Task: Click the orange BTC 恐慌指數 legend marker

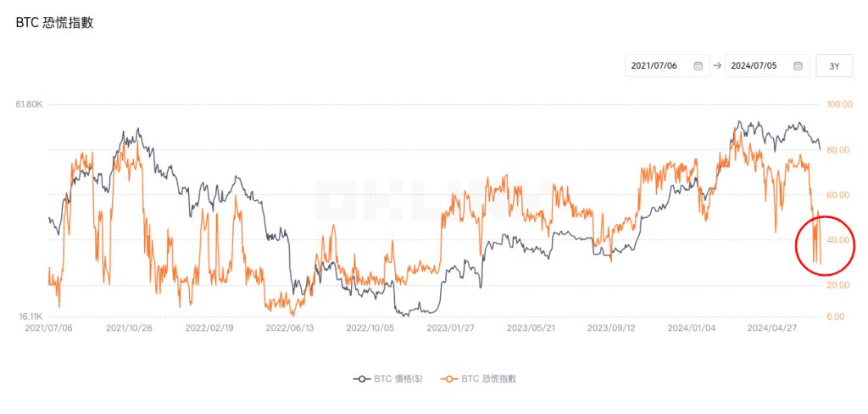Action: click(x=448, y=378)
